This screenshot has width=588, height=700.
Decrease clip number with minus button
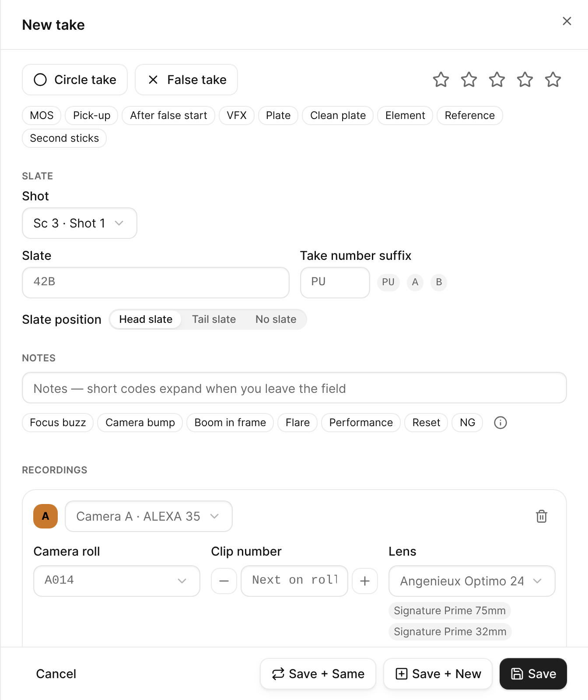(224, 581)
